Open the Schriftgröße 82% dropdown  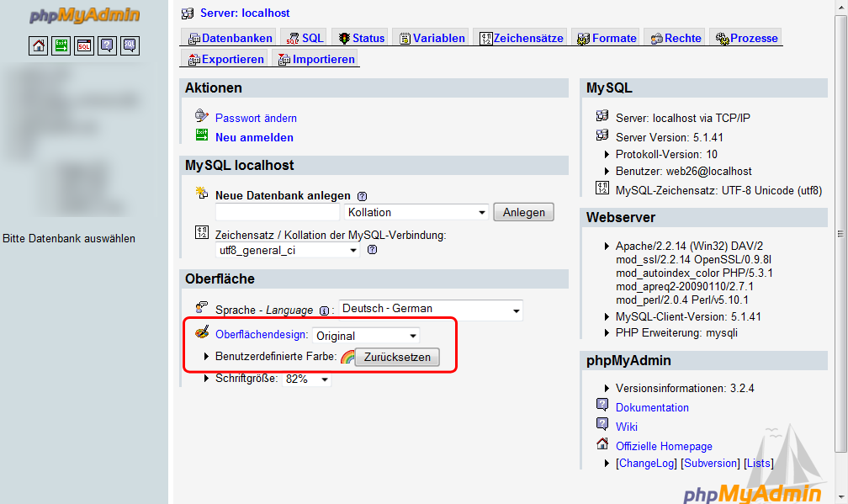[x=306, y=379]
